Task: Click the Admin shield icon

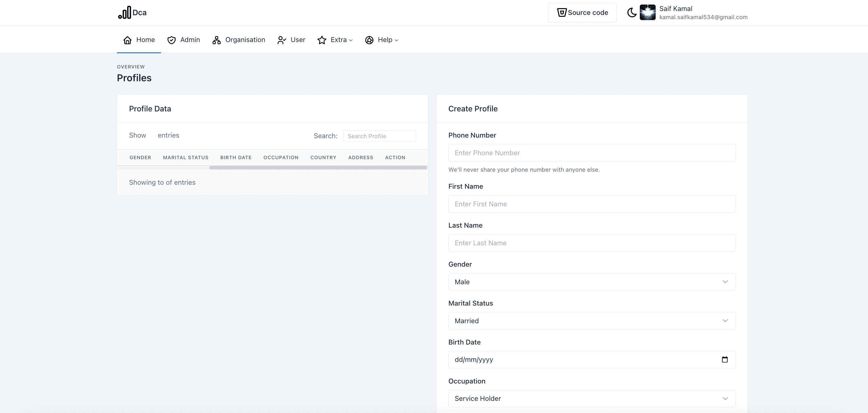Action: (172, 40)
